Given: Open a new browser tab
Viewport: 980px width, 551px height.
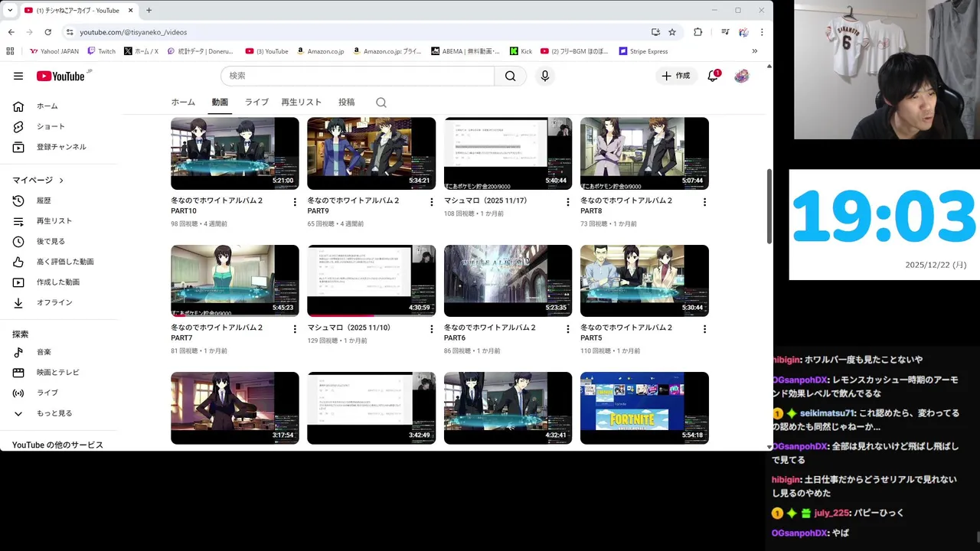Looking at the screenshot, I should tap(149, 11).
